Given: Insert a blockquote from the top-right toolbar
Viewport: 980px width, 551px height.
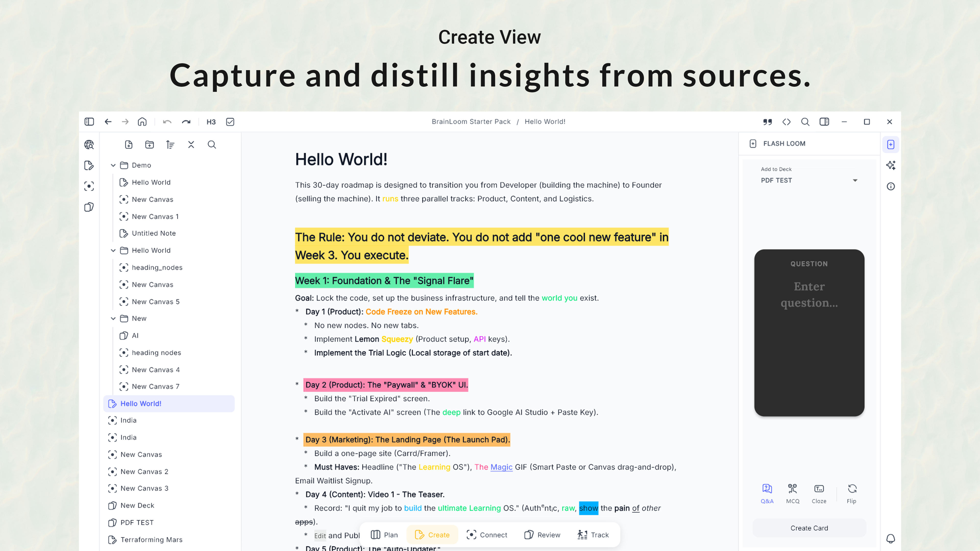Looking at the screenshot, I should pyautogui.click(x=767, y=122).
